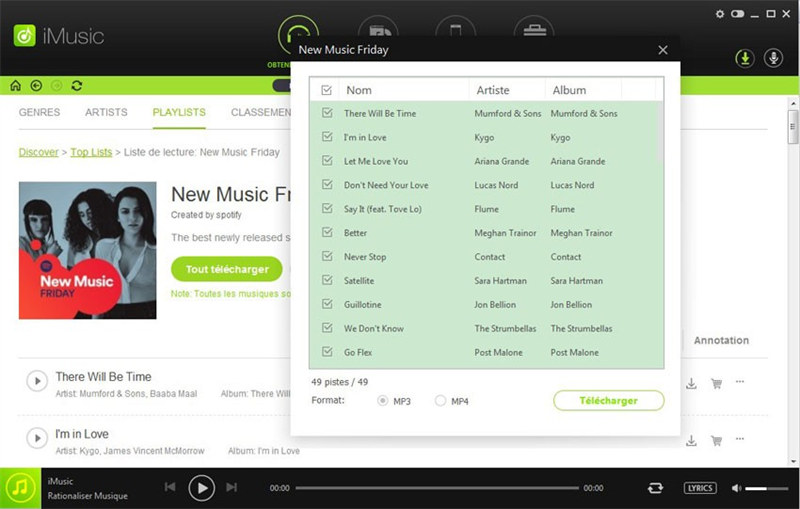Click the music note icon in player bar
The width and height of the screenshot is (800, 509).
coord(20,488)
